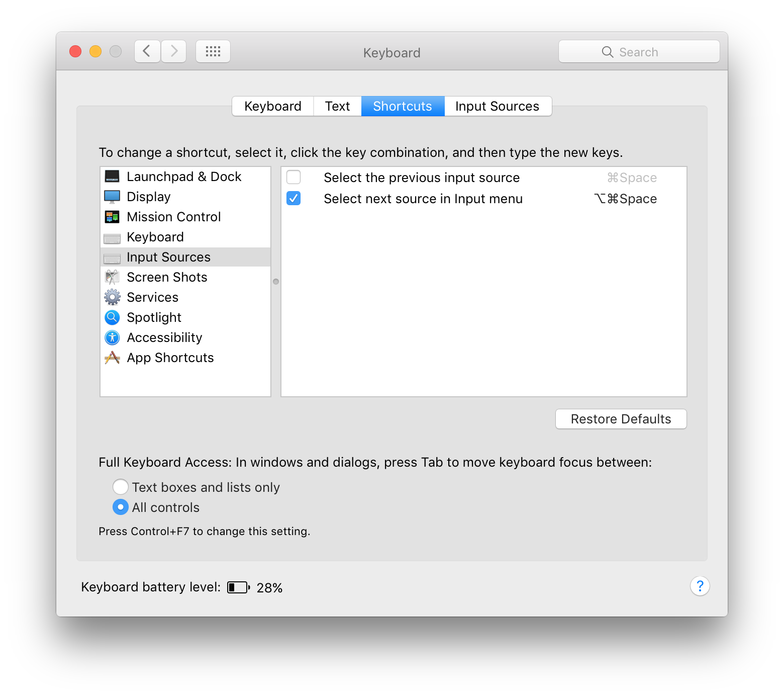
Task: Select Screen Shots in the list
Action: click(x=185, y=277)
